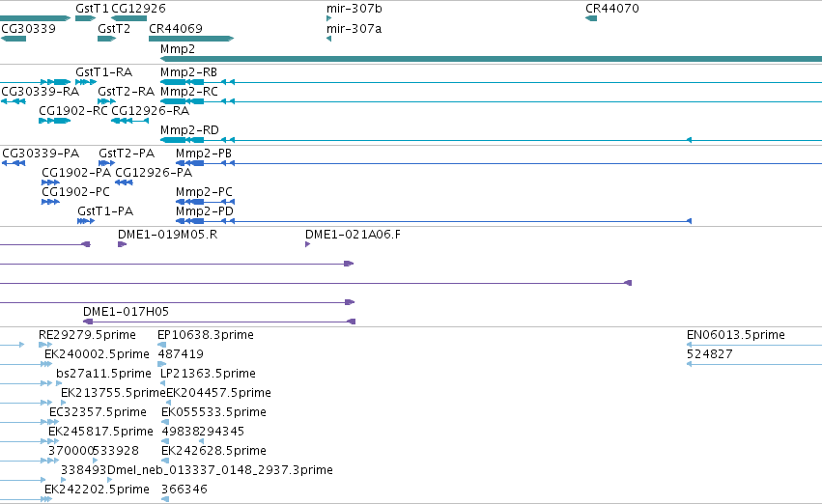Select the EP10638.3prime EST label
822x504 pixels.
[206, 335]
